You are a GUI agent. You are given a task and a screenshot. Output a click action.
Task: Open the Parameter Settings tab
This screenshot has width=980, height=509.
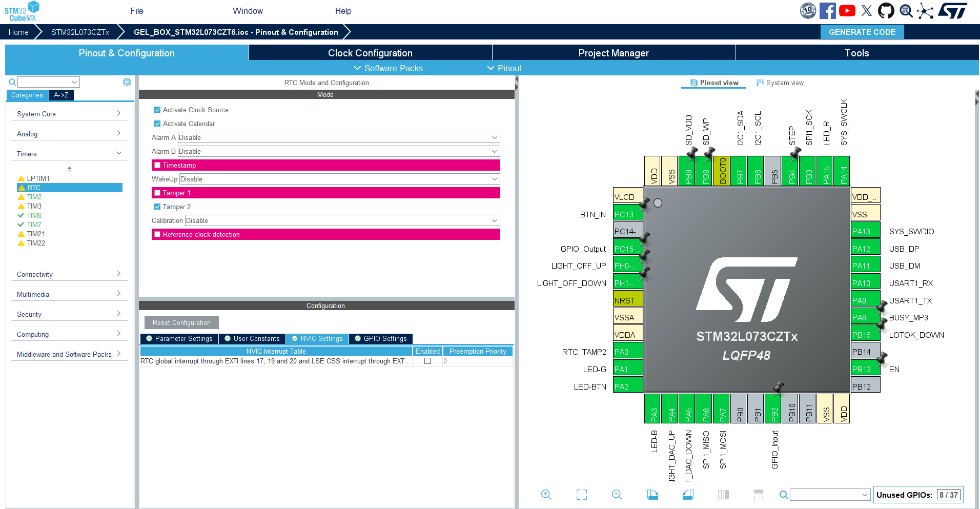[x=179, y=338]
